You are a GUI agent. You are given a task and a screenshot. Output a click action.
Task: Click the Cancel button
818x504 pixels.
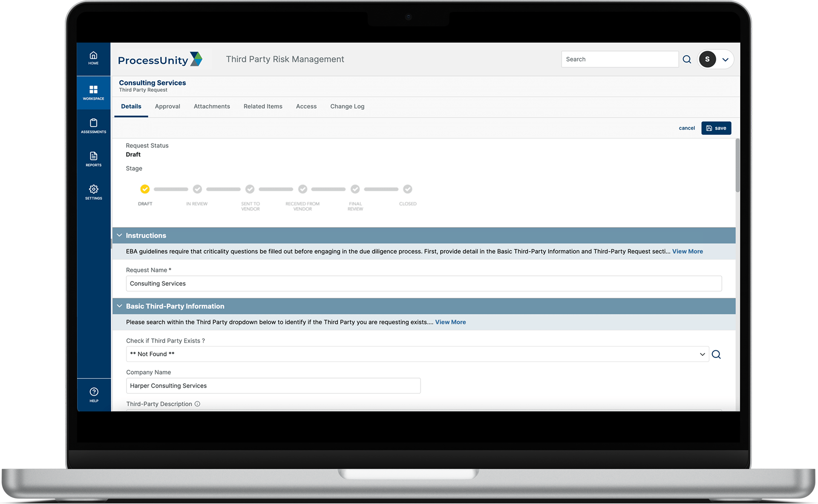tap(686, 128)
